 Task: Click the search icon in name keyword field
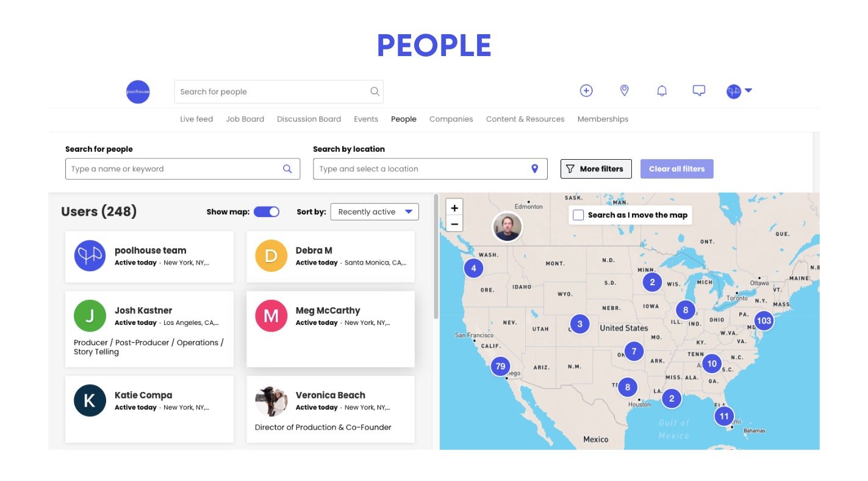pos(287,169)
